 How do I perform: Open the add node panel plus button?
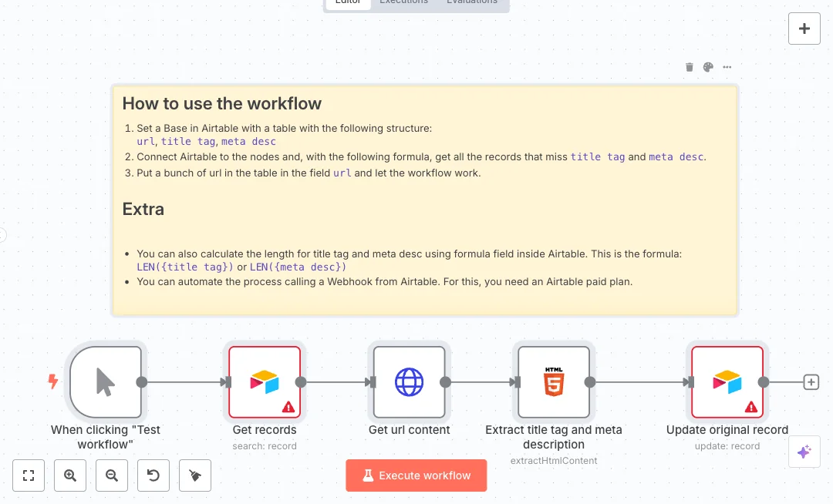click(x=804, y=29)
